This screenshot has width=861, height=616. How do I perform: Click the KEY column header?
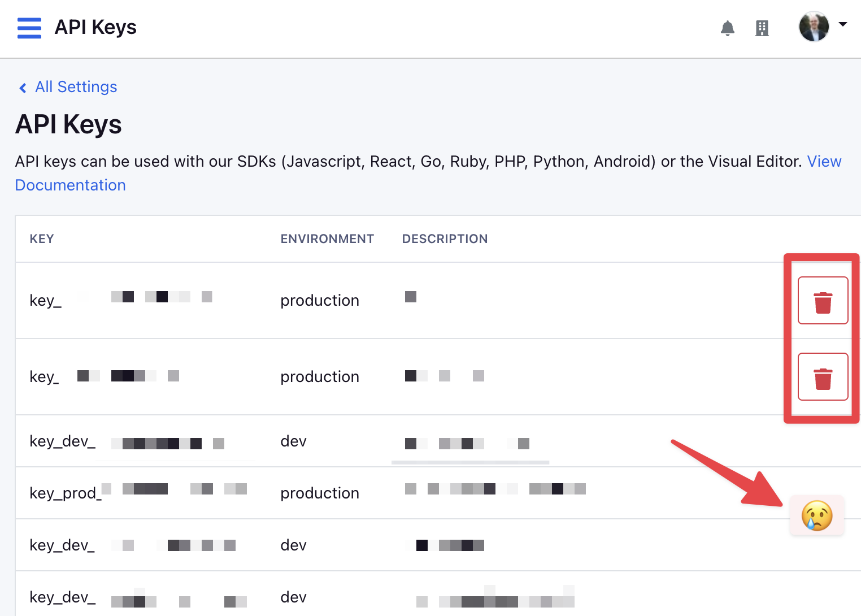[42, 239]
